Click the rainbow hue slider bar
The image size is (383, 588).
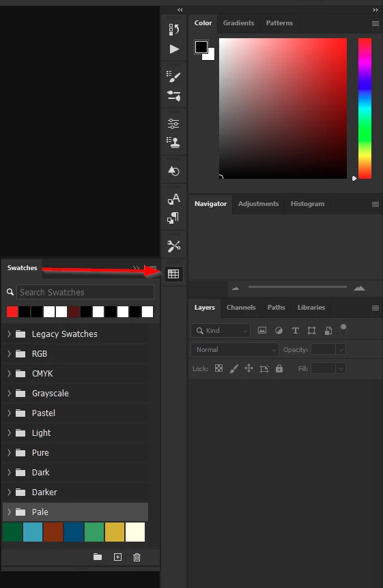pos(365,108)
